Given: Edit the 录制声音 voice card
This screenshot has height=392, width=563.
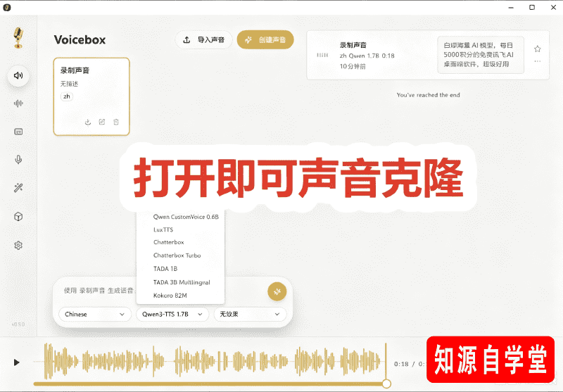Looking at the screenshot, I should pyautogui.click(x=102, y=122).
